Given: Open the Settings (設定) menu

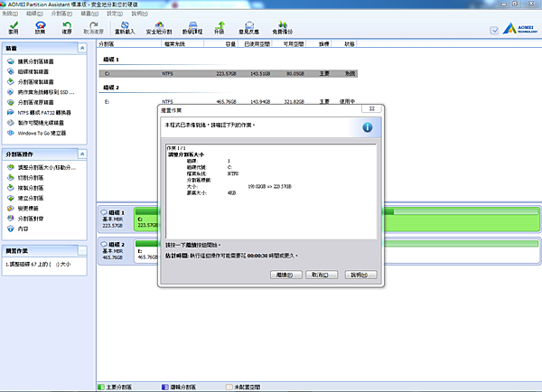Looking at the screenshot, I should tap(115, 14).
